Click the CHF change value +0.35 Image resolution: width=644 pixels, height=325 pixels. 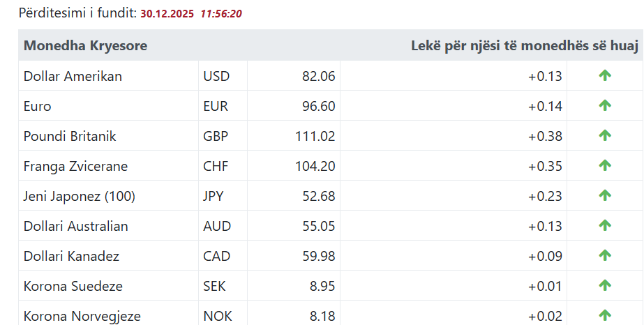coord(545,167)
